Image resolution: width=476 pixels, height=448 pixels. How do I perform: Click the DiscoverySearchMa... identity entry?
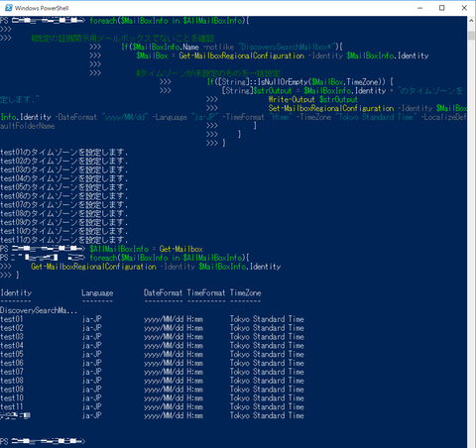tap(39, 310)
